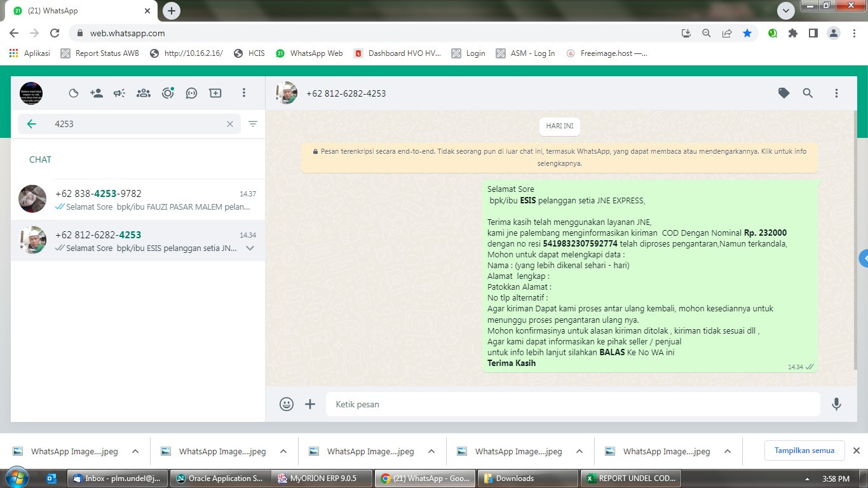Switch to the REPORT UNDEL COD Excel taskbar button
This screenshot has width=868, height=488.
(x=632, y=478)
